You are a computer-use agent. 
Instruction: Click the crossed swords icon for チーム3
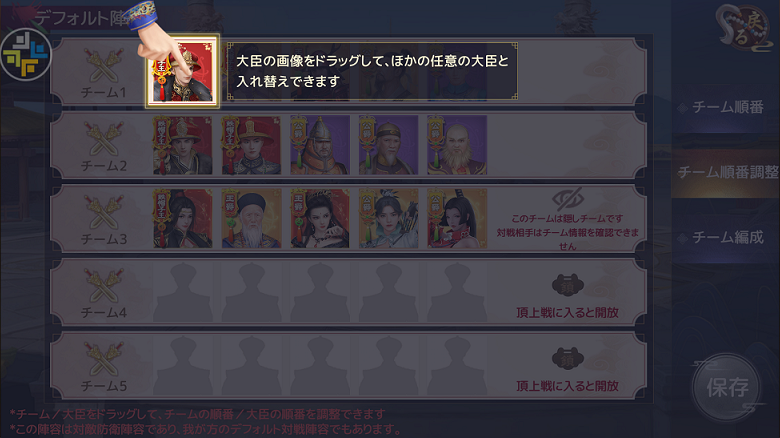[103, 212]
